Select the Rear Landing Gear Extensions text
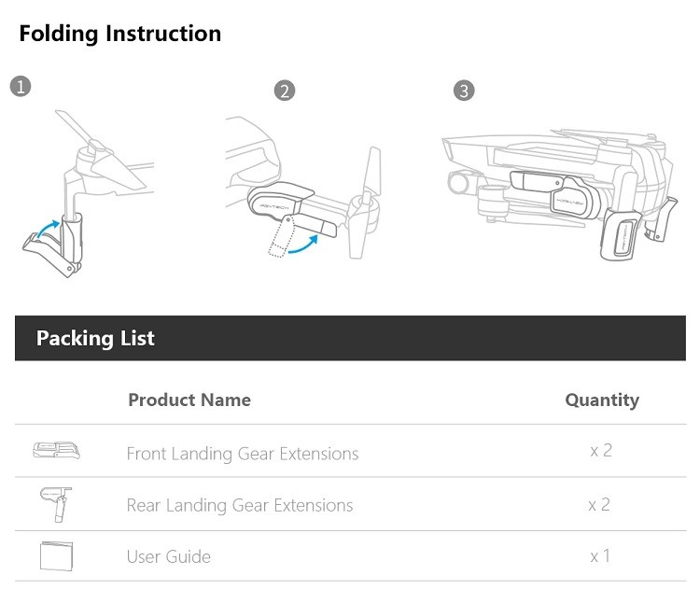The image size is (700, 603). (x=240, y=505)
